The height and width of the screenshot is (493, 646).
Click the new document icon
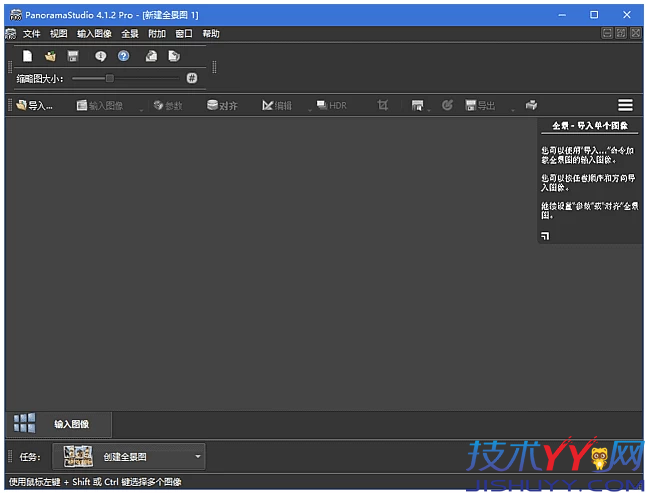[27, 56]
